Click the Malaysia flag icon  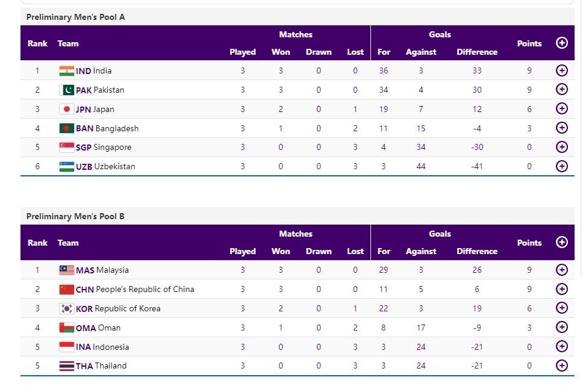tap(66, 270)
